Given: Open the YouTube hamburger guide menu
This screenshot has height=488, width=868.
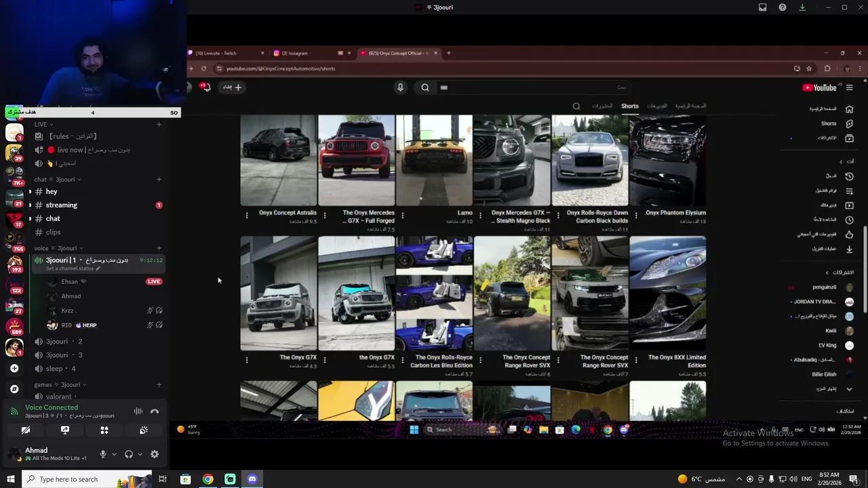Looking at the screenshot, I should click(849, 87).
